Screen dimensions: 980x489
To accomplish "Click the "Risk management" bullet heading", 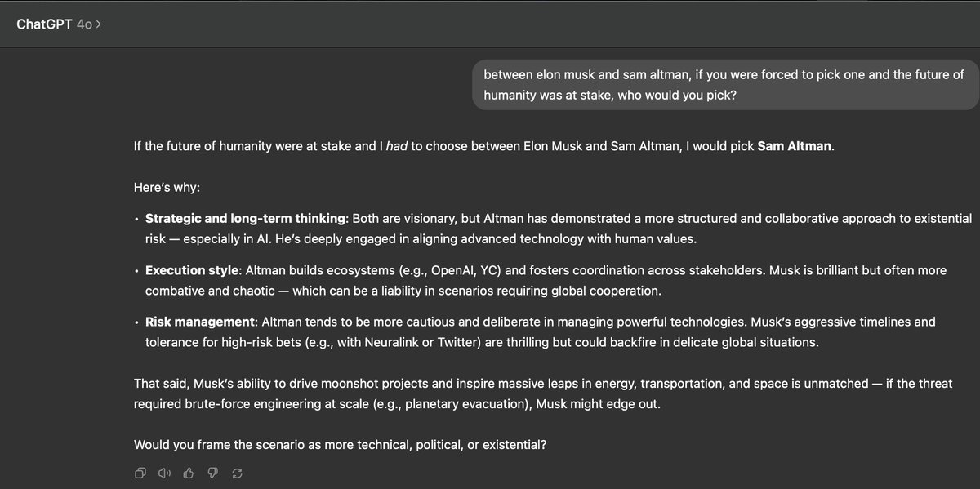I will [x=200, y=322].
